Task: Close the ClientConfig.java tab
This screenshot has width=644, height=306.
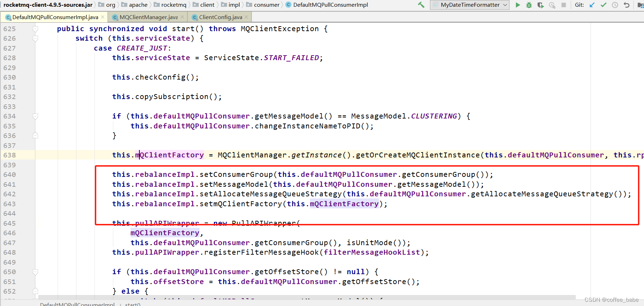Action: click(x=247, y=17)
